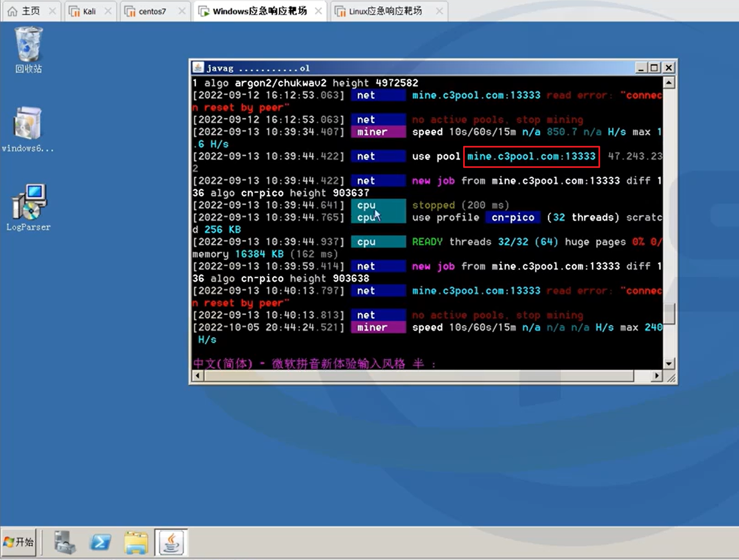The width and height of the screenshot is (739, 560).
Task: Click the 'stopped (200 ms)' cpu message
Action: tap(461, 205)
